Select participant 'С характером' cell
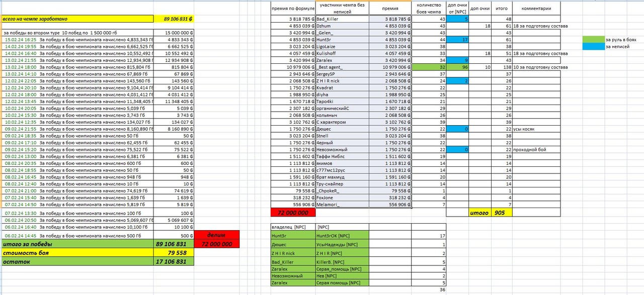 (x=342, y=122)
